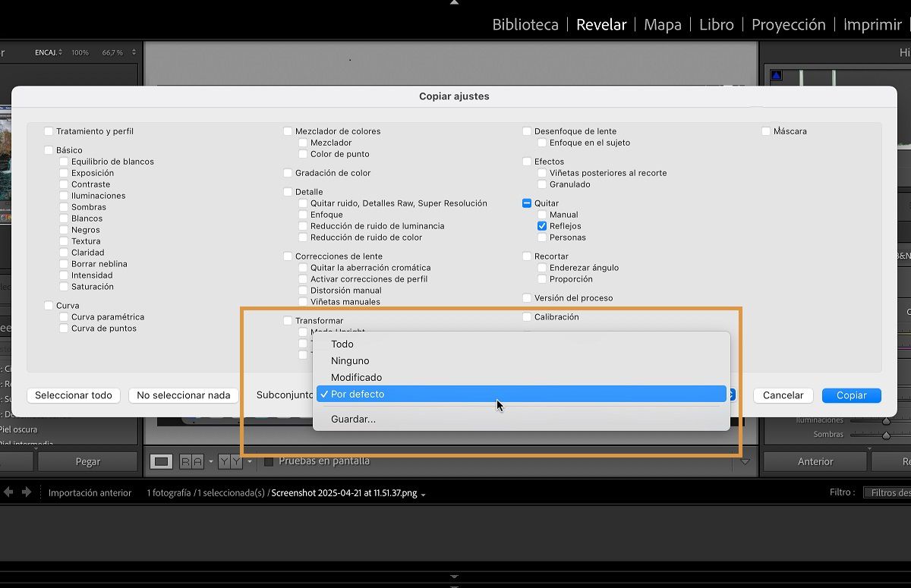Open the ENCAJ zoom level selector
Screen dimensions: 911x588
pyautogui.click(x=46, y=52)
